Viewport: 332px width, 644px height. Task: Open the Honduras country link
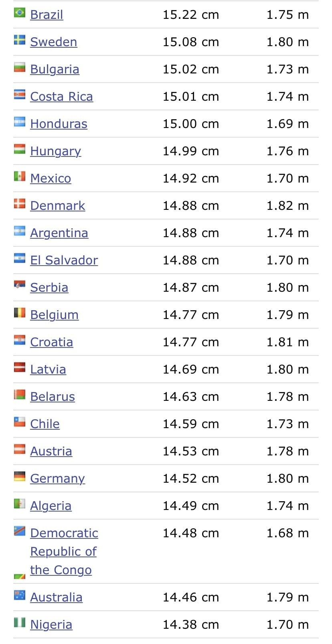[x=59, y=124]
